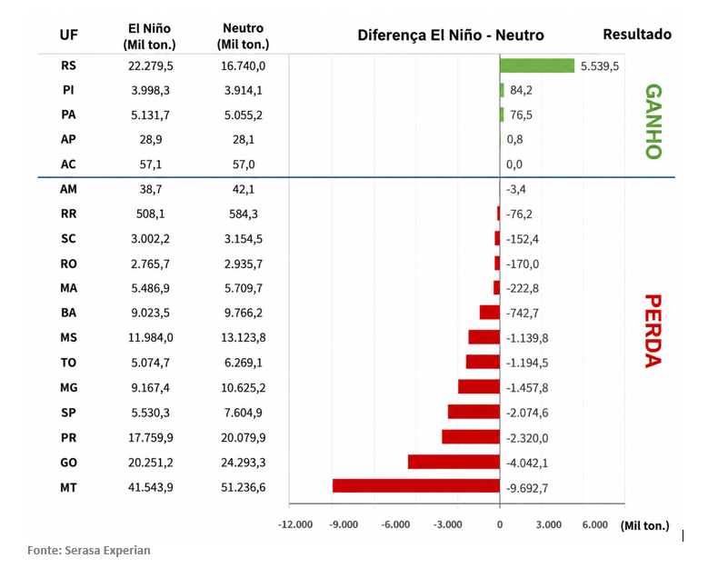
Task: Click the difference value "-3,4"
Action: (x=516, y=189)
